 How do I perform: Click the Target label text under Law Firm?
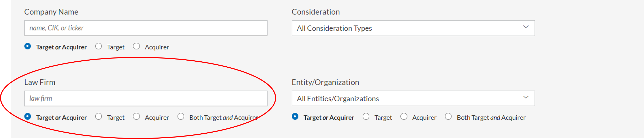[115, 118]
